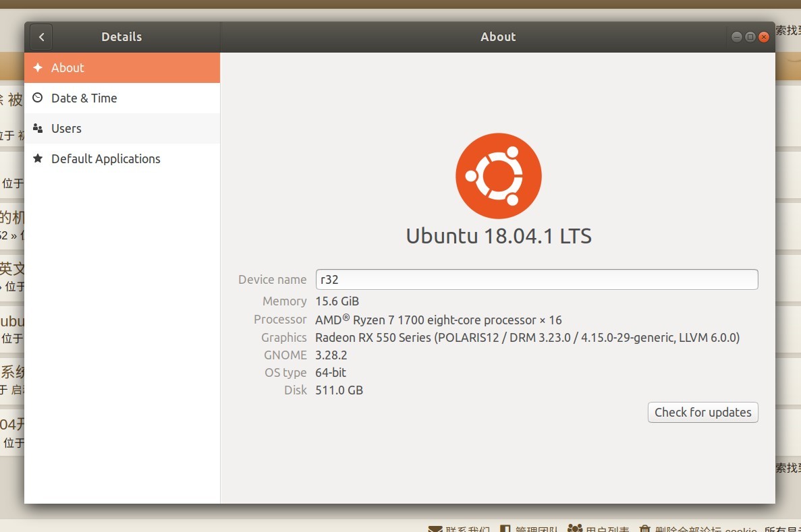Click the GNOME version 3.28.2 value
Screen dimensions: 801x532
(331, 355)
